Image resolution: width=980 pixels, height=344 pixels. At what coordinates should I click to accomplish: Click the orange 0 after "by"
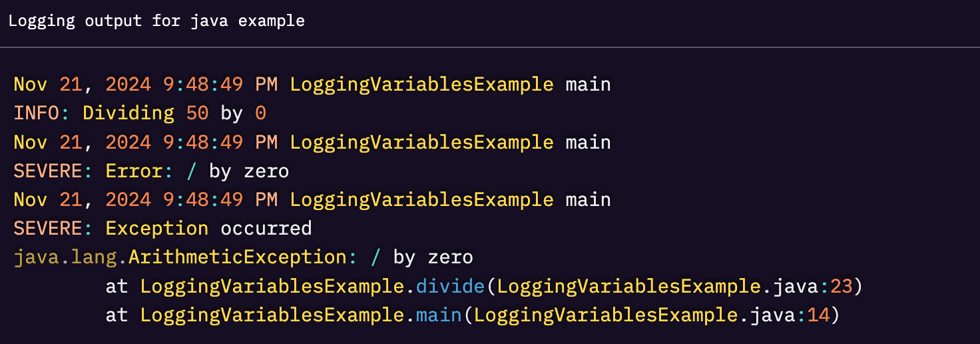260,113
